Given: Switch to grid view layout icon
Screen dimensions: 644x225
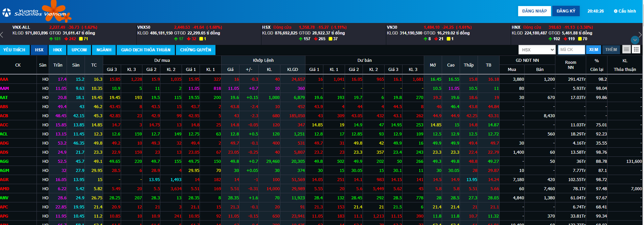Looking at the screenshot, I should pos(636,50).
